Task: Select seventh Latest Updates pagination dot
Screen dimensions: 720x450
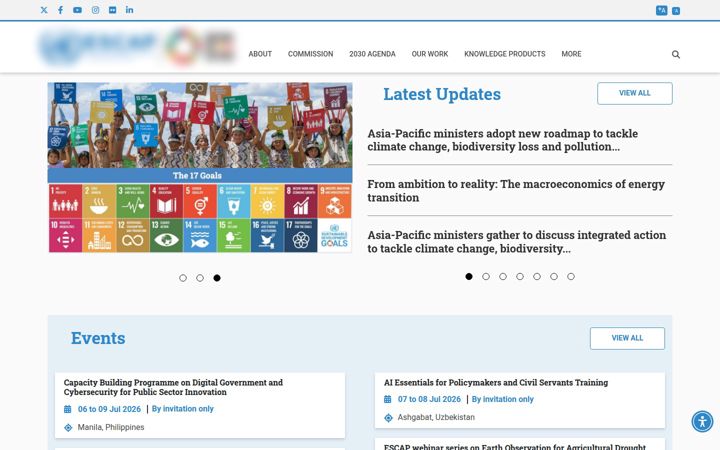Action: point(571,276)
